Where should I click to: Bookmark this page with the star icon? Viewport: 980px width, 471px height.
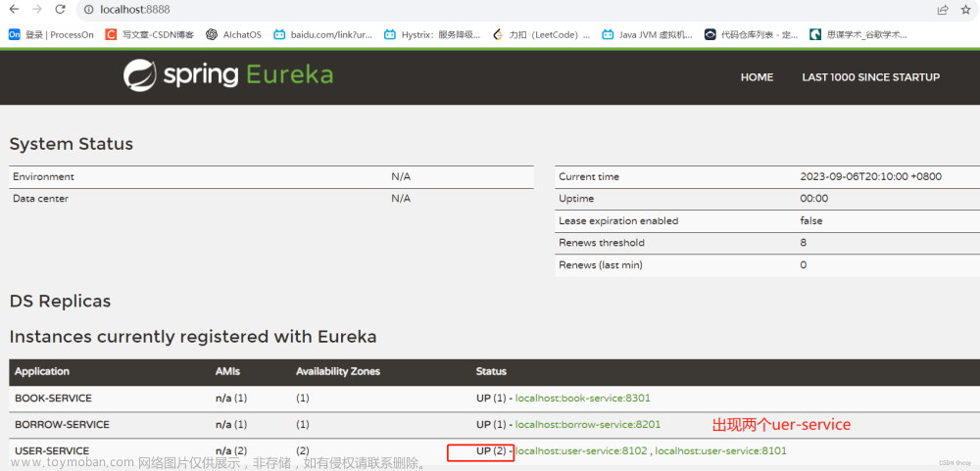(965, 10)
